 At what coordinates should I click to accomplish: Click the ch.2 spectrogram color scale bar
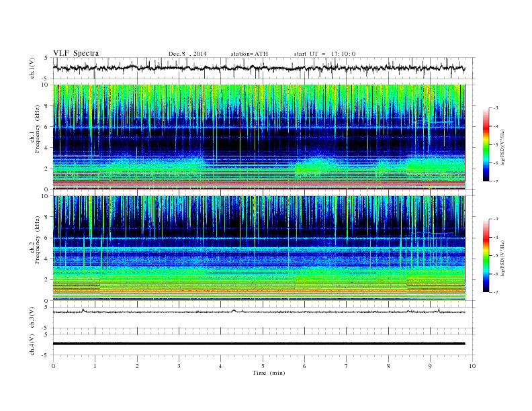pyautogui.click(x=486, y=256)
